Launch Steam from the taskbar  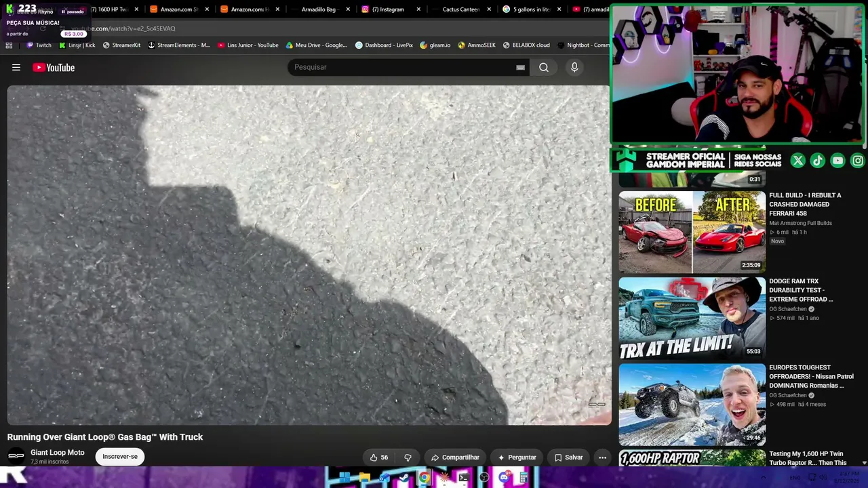pyautogui.click(x=404, y=478)
